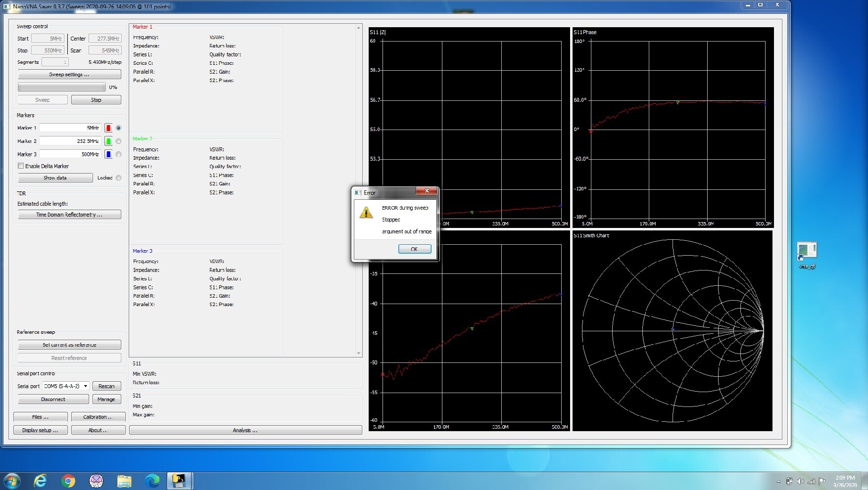Launch Microsoft Edge from the taskbar
The width and height of the screenshot is (868, 490).
tap(152, 481)
